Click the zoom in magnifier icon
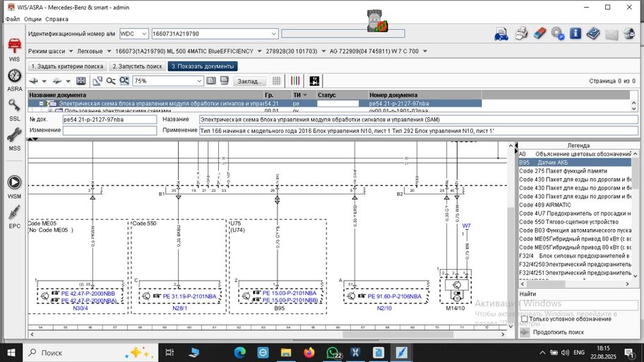The width and height of the screenshot is (644, 362). click(124, 81)
